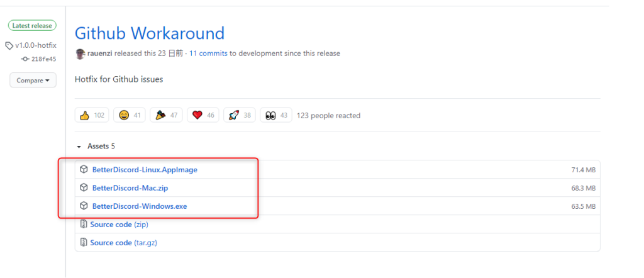Click rauenzi's avatar image
The height and width of the screenshot is (278, 644).
pyautogui.click(x=80, y=53)
